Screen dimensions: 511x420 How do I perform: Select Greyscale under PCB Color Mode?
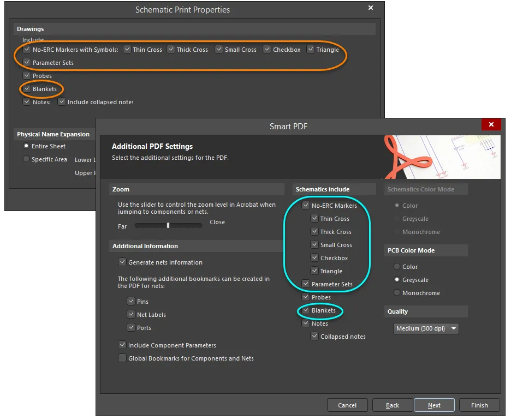coord(396,279)
